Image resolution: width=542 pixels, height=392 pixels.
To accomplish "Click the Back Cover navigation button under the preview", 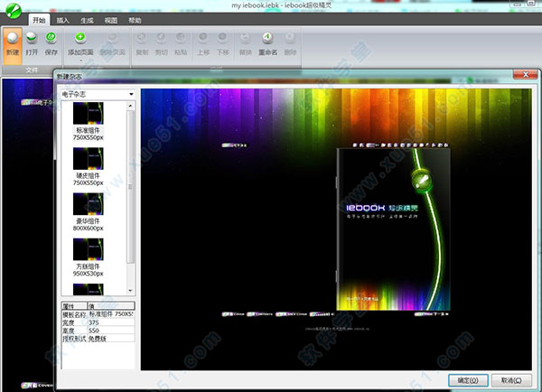I will point(292,314).
